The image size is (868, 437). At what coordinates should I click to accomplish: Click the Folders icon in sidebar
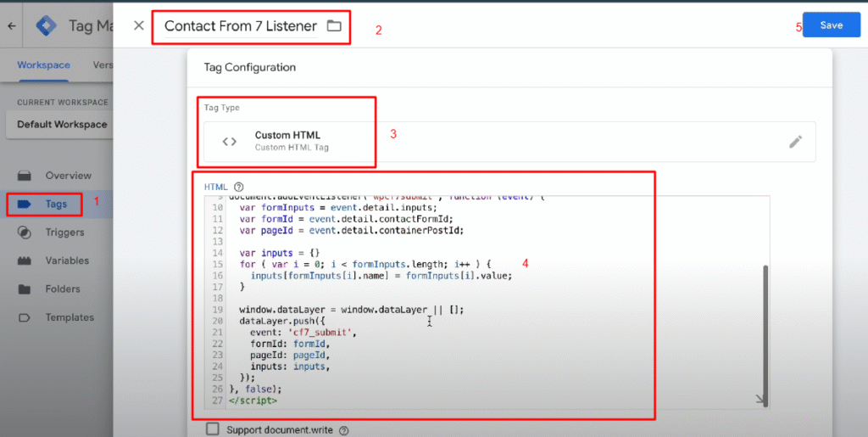point(25,289)
